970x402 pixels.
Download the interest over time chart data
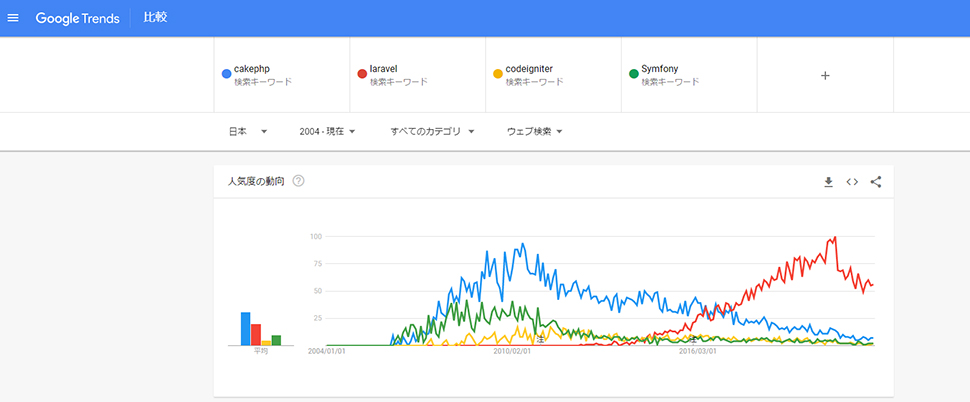(x=828, y=182)
